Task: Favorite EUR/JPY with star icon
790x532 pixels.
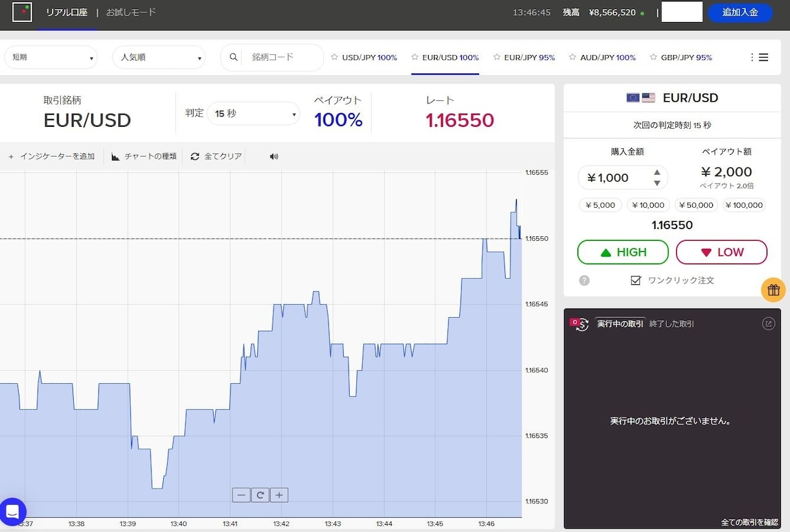Action: (497, 57)
